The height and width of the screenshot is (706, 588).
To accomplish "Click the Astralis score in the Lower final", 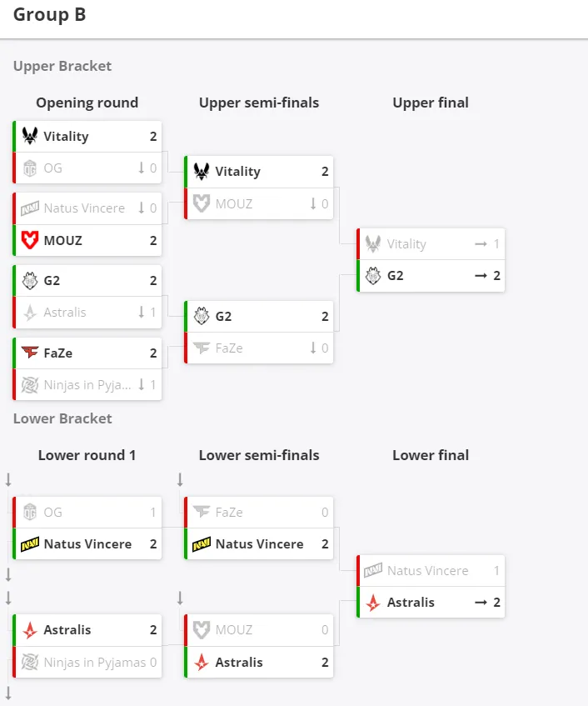I will (x=496, y=603).
